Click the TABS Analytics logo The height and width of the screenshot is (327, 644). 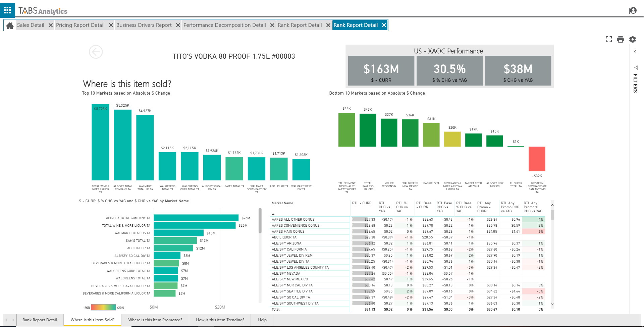(43, 11)
